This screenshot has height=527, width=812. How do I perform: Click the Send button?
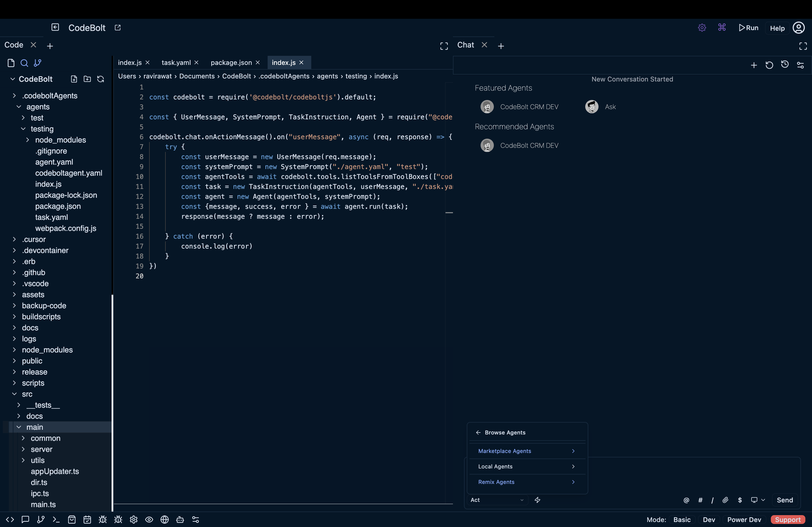pos(785,500)
